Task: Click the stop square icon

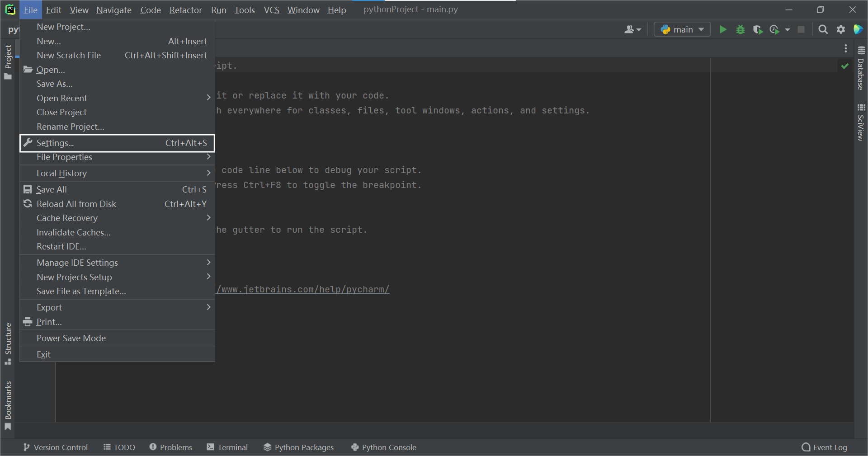Action: [801, 29]
